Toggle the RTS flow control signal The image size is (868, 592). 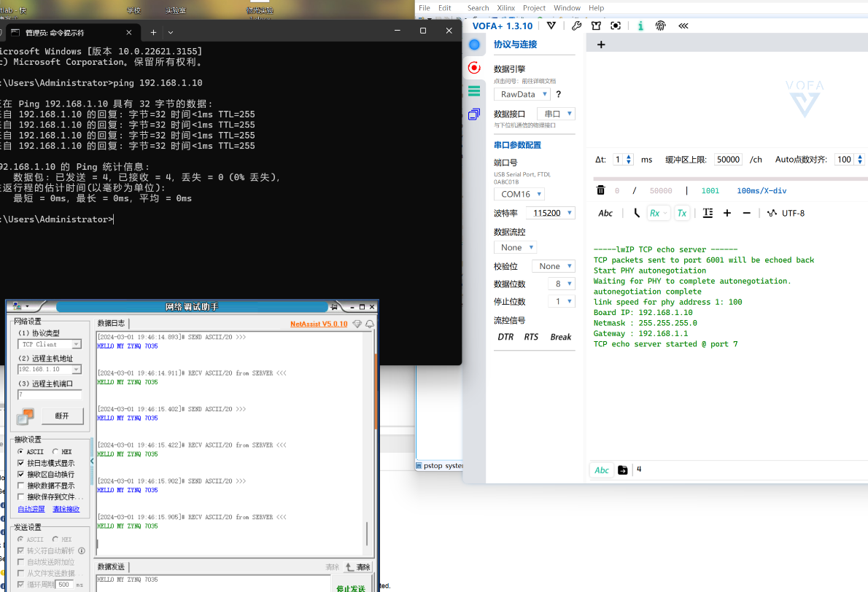(532, 337)
